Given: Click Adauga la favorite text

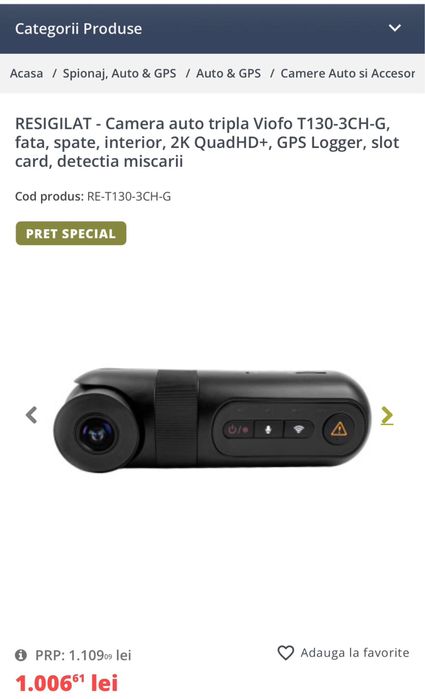Looking at the screenshot, I should tap(355, 653).
